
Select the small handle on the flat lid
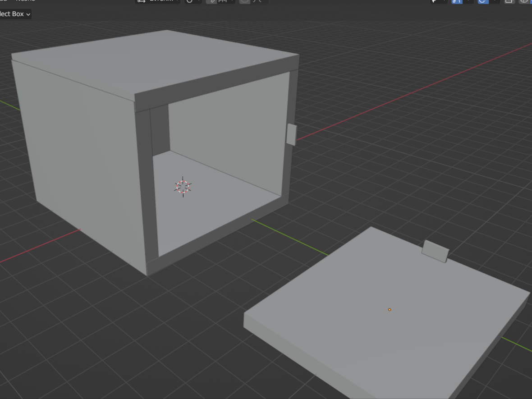click(436, 252)
